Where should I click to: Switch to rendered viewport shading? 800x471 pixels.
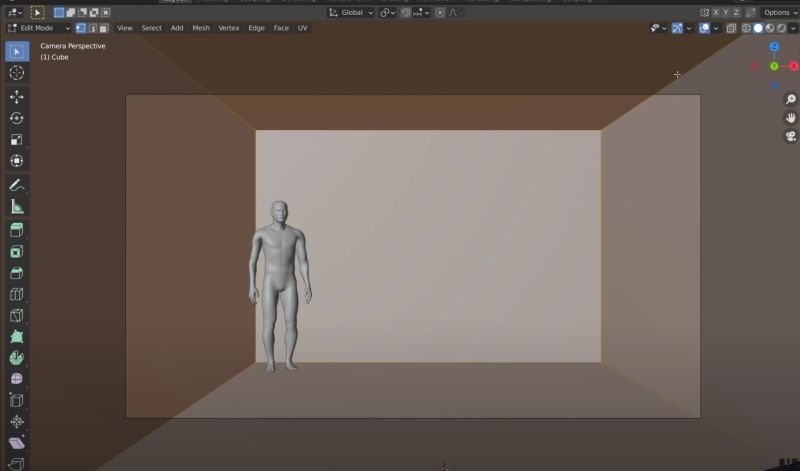[781, 28]
